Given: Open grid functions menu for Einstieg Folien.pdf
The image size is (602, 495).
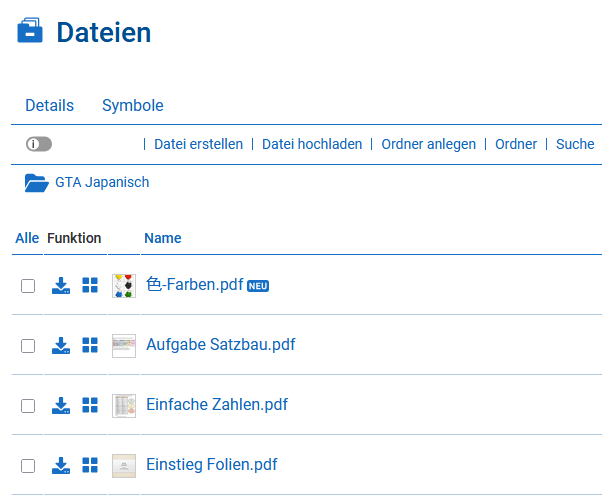Looking at the screenshot, I should (x=90, y=466).
